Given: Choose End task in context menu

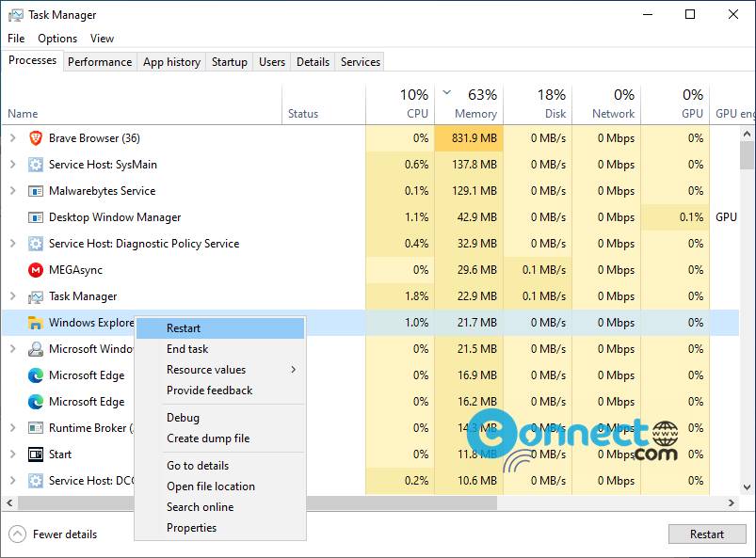Looking at the screenshot, I should tap(220, 349).
